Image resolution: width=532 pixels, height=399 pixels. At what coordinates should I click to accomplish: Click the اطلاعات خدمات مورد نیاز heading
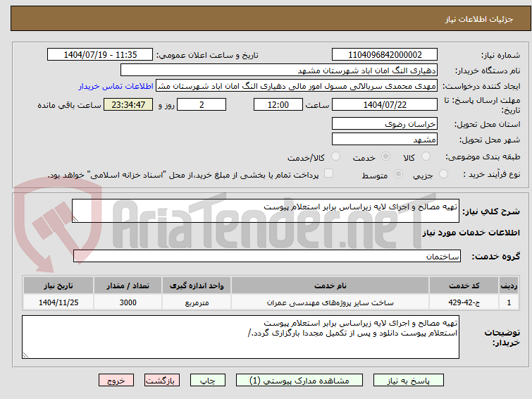471,233
